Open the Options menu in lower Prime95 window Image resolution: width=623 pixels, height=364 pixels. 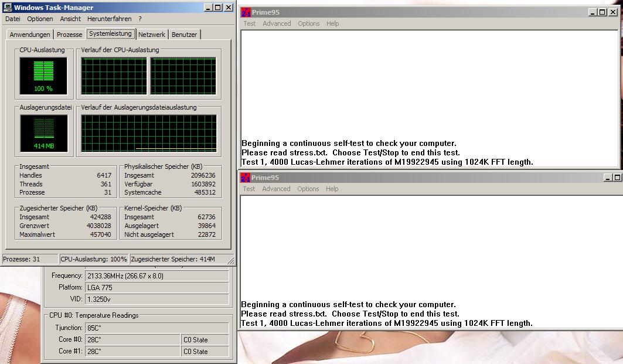point(308,189)
